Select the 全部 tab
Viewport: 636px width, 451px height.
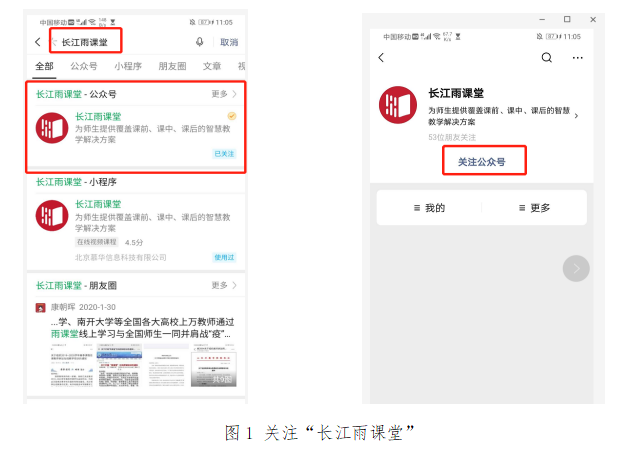click(x=44, y=66)
